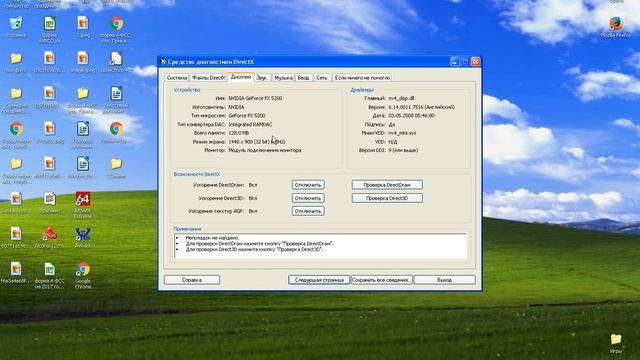This screenshot has height=360, width=640.
Task: Click the Модуль подключения монитора text
Action: click(265, 150)
